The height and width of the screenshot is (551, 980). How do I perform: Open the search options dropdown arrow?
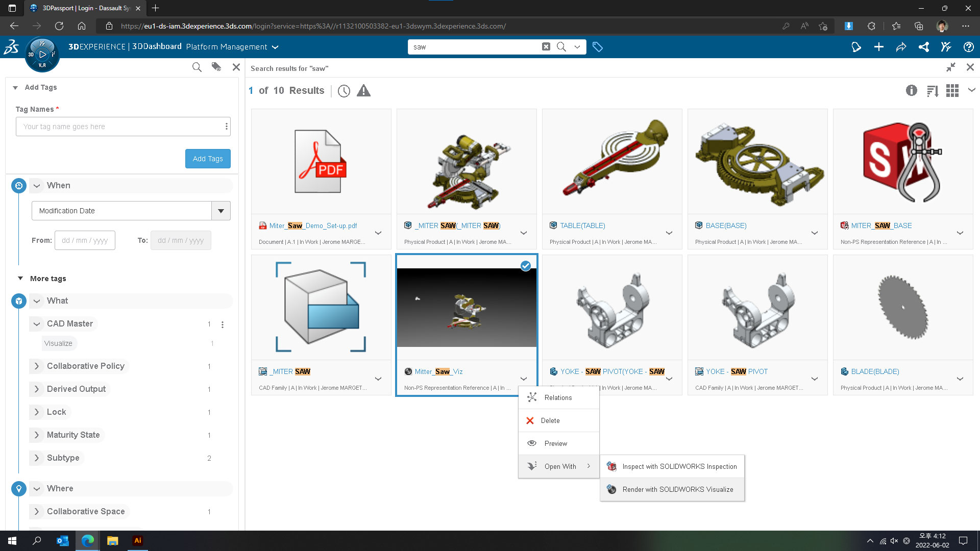tap(577, 47)
